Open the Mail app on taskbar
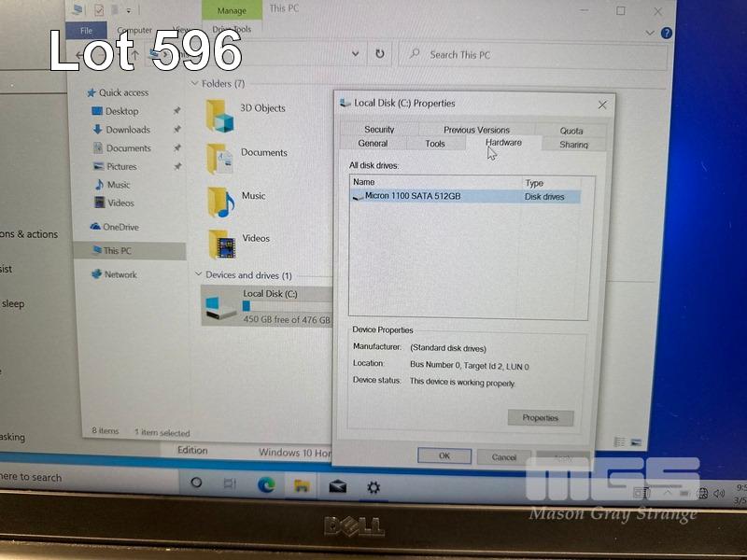Image resolution: width=747 pixels, height=560 pixels. (x=337, y=486)
